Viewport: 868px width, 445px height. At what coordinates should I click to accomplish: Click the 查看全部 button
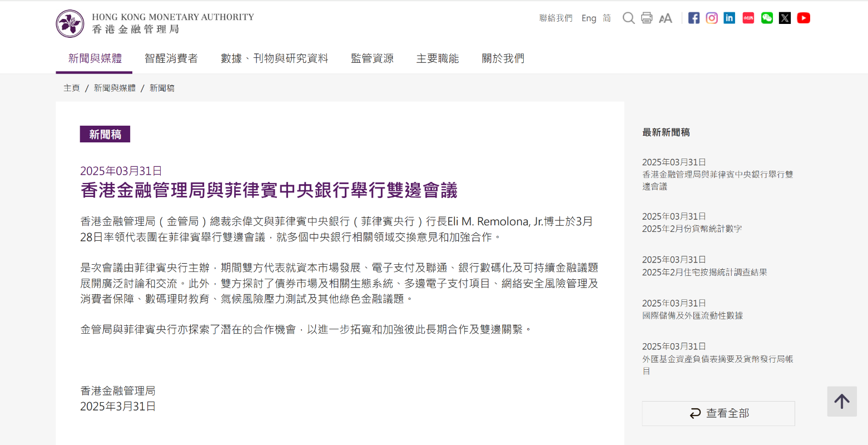click(718, 413)
